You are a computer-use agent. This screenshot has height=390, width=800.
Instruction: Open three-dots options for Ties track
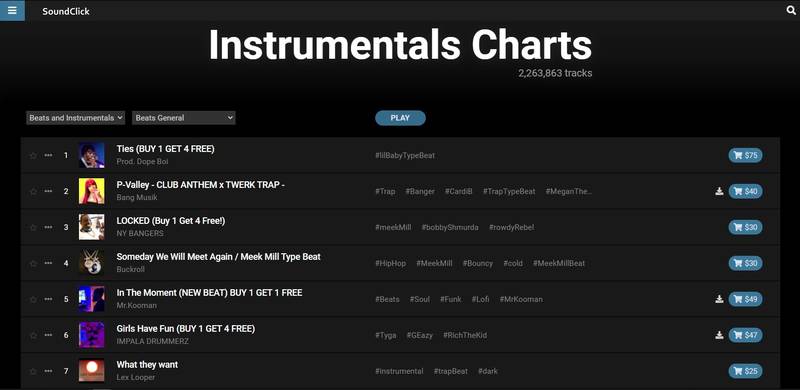pyautogui.click(x=48, y=155)
